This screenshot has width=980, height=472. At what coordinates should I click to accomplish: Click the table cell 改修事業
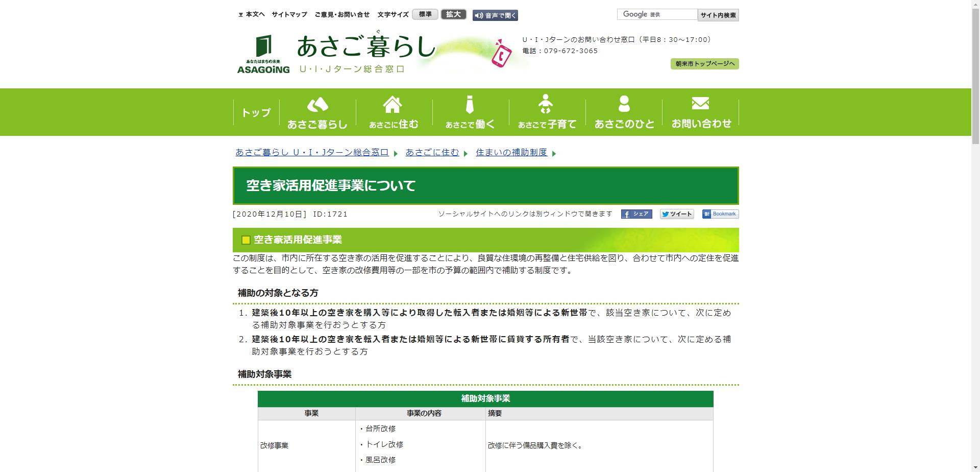pos(274,445)
